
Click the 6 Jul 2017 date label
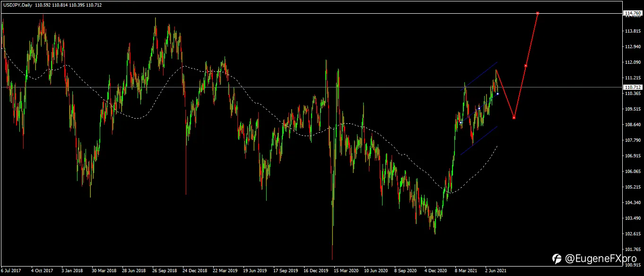coord(11,271)
